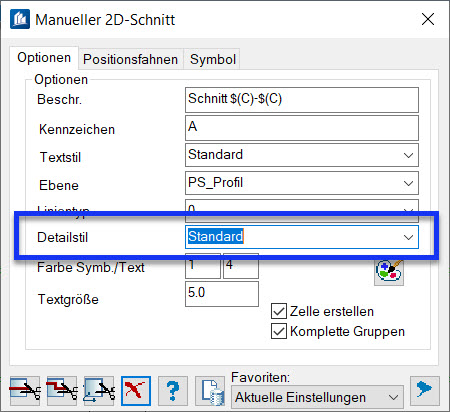
Task: Click the Textgröße value field
Action: [x=222, y=294]
